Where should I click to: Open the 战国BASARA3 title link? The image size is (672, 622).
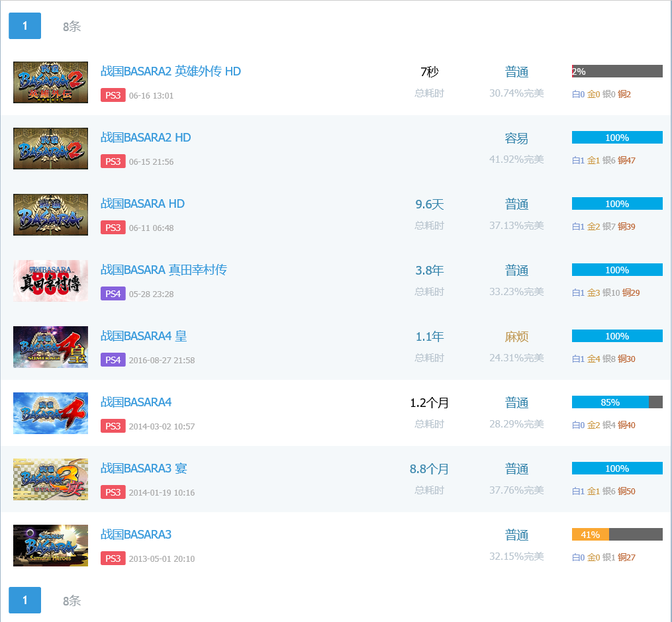tap(136, 535)
